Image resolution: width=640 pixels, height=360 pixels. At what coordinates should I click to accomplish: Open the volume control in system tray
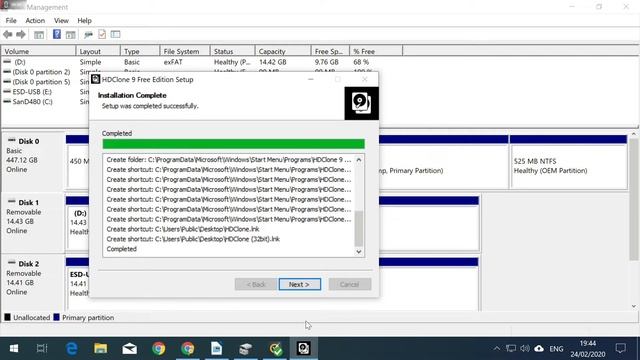tap(525, 349)
